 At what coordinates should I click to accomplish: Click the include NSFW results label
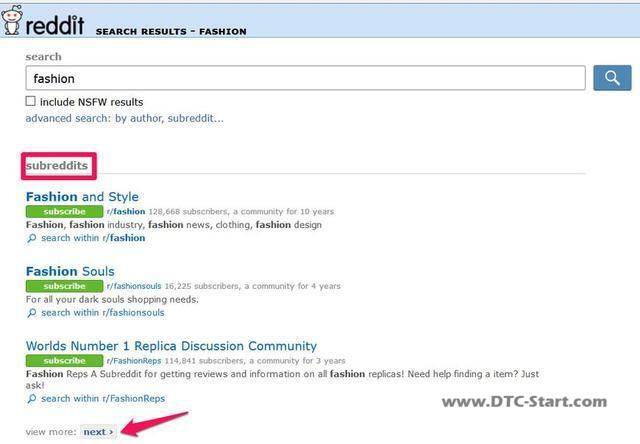point(91,102)
